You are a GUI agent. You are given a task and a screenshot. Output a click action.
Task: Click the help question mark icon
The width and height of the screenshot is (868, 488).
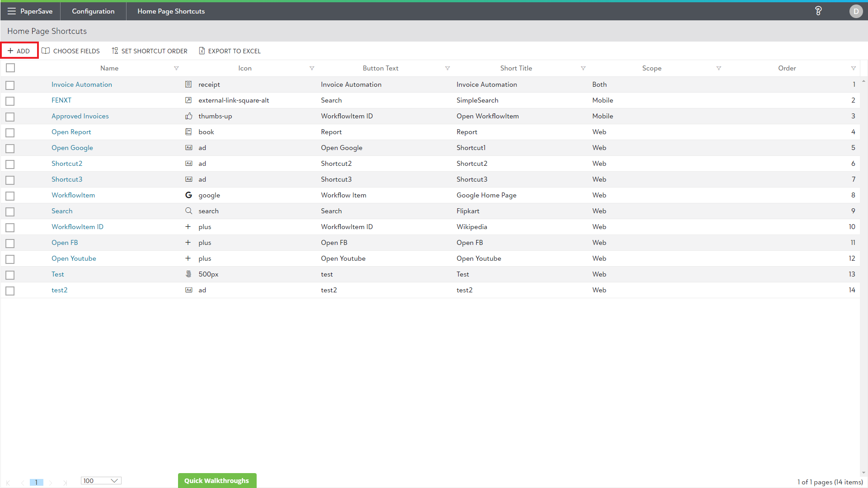tap(818, 11)
